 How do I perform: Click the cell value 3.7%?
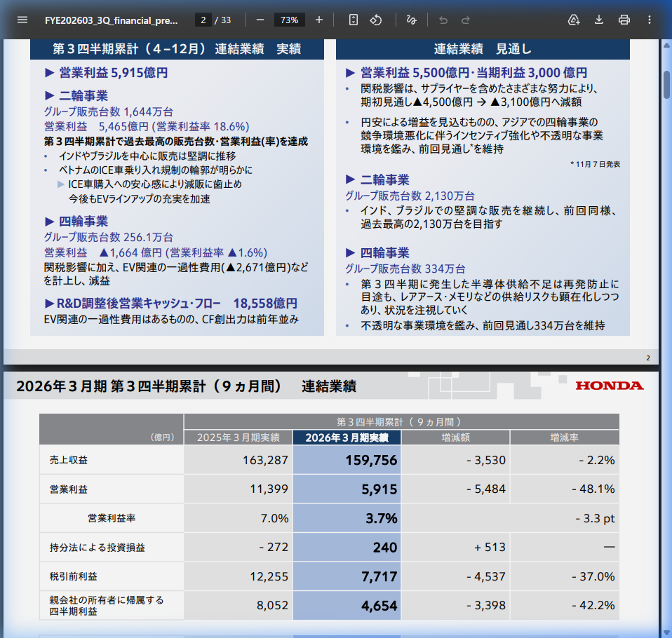point(382,518)
